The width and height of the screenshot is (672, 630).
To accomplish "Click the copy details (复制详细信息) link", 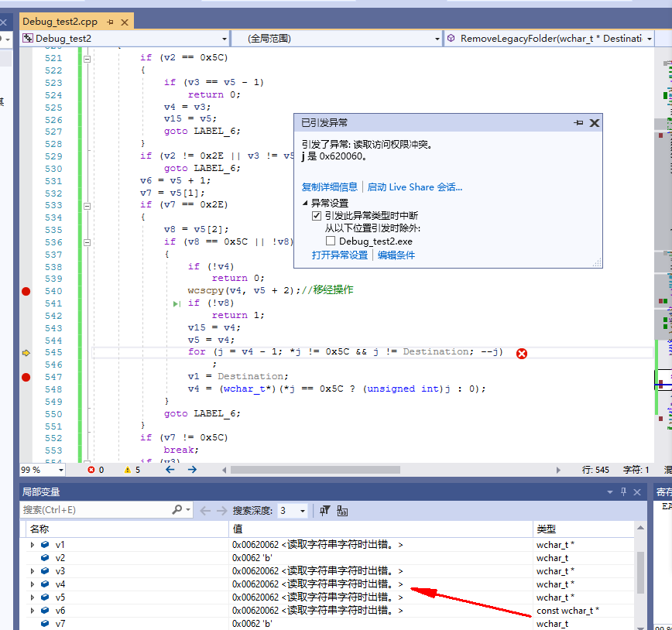I will (330, 187).
